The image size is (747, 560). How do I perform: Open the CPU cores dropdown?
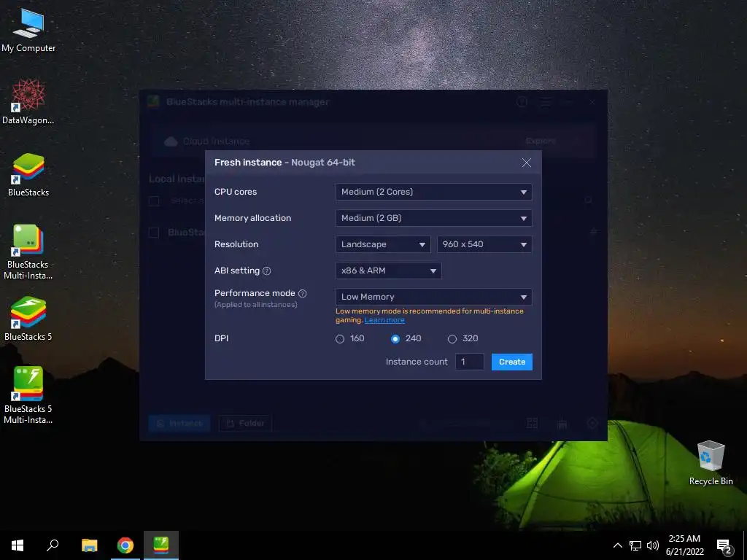point(433,192)
